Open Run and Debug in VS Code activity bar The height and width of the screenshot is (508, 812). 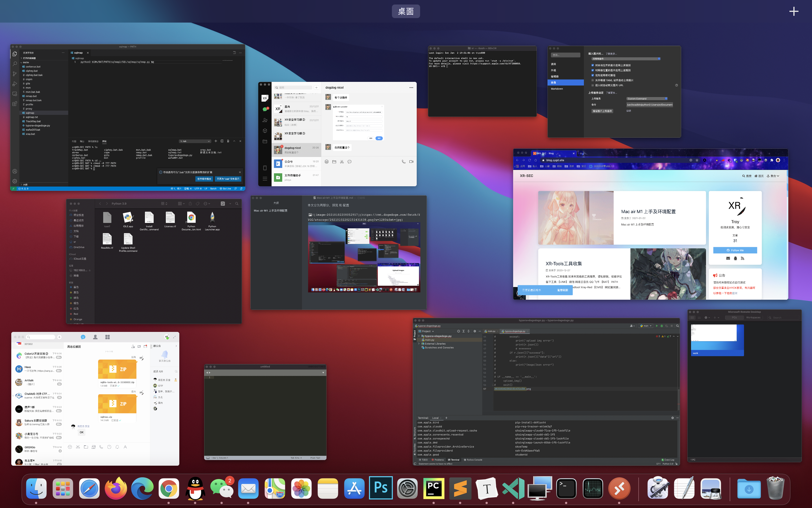(14, 84)
